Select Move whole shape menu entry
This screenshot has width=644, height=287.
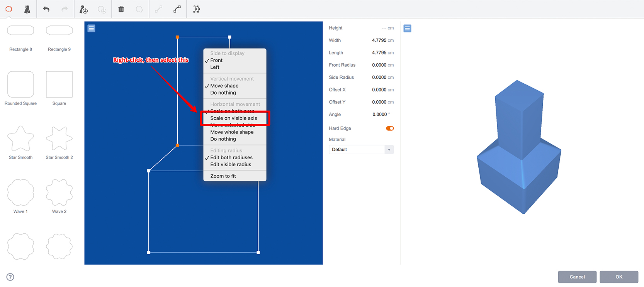tap(232, 132)
